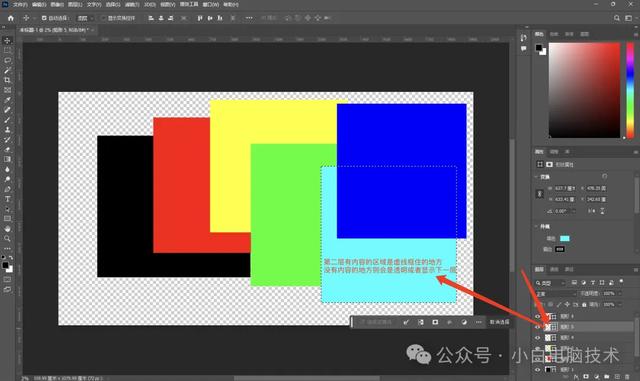Toggle the Auto-Select checkbox
The image size is (640, 381).
[x=44, y=18]
